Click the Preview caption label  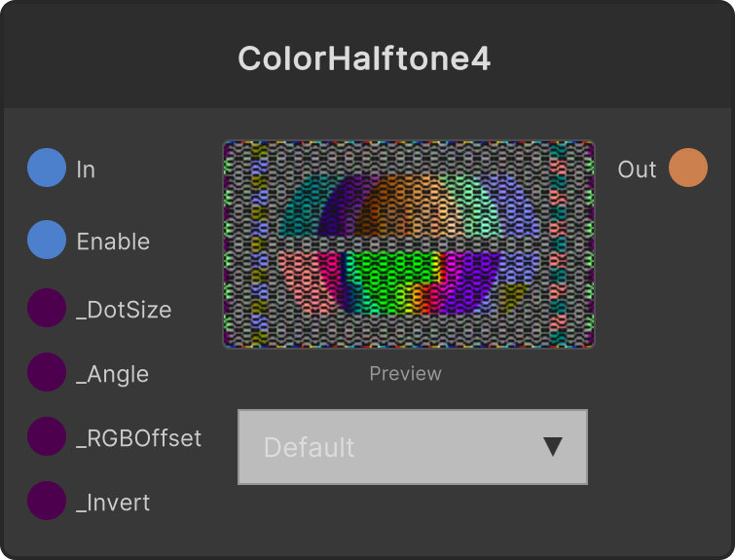point(406,374)
